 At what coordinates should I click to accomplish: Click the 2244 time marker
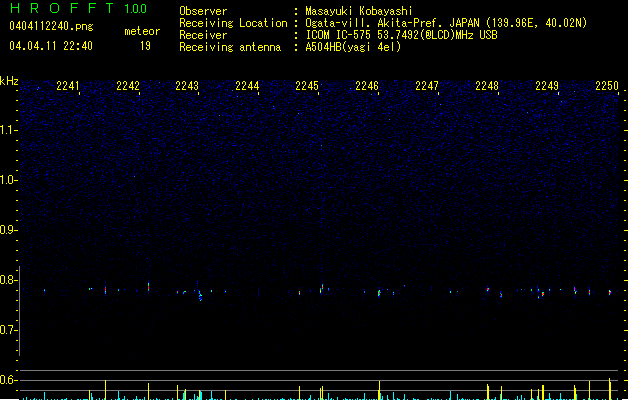tap(247, 86)
